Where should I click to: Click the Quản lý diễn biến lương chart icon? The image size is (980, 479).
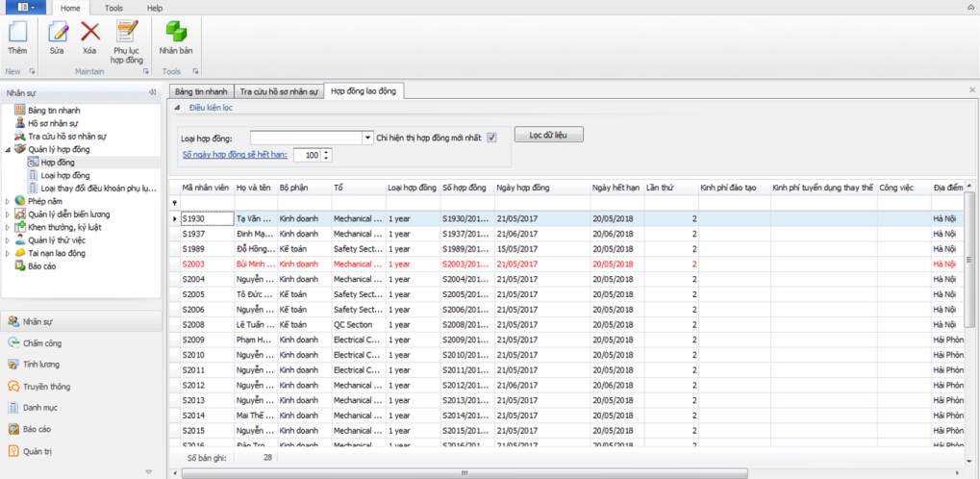click(x=20, y=214)
